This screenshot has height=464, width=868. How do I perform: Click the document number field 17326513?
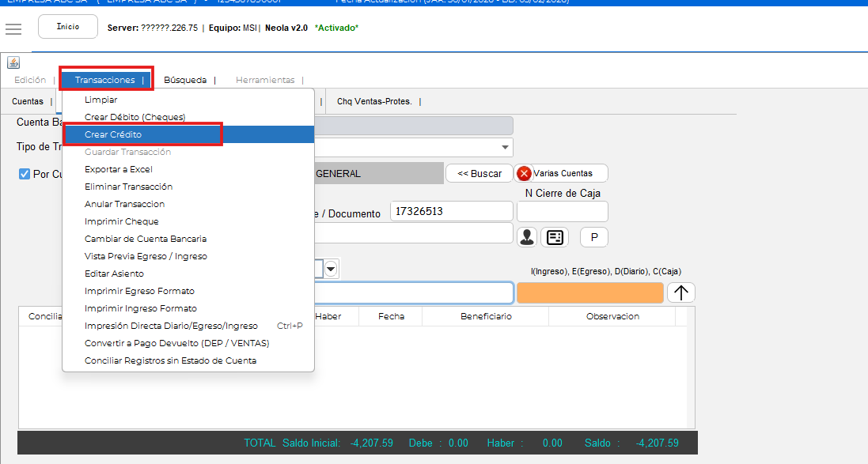click(x=451, y=211)
